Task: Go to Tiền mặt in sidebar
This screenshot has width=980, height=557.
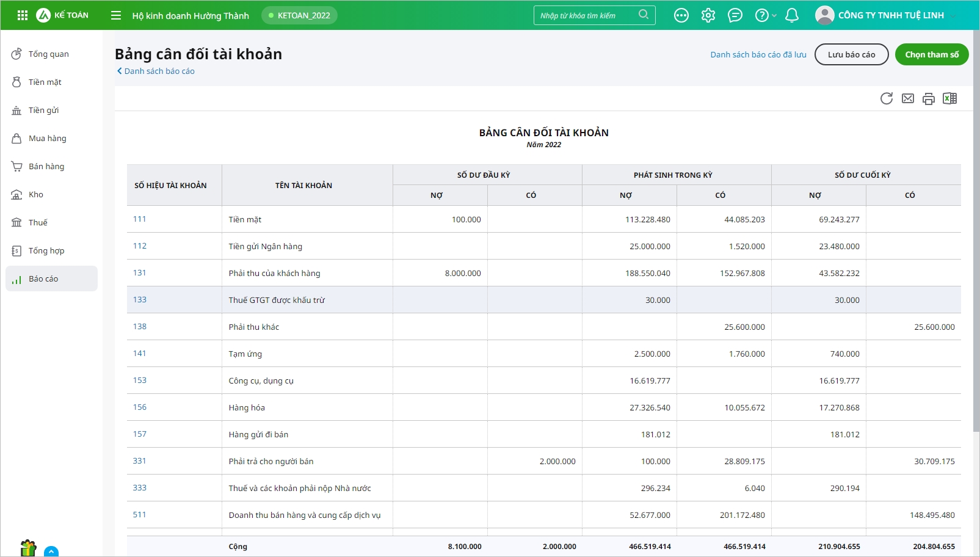Action: [x=45, y=82]
